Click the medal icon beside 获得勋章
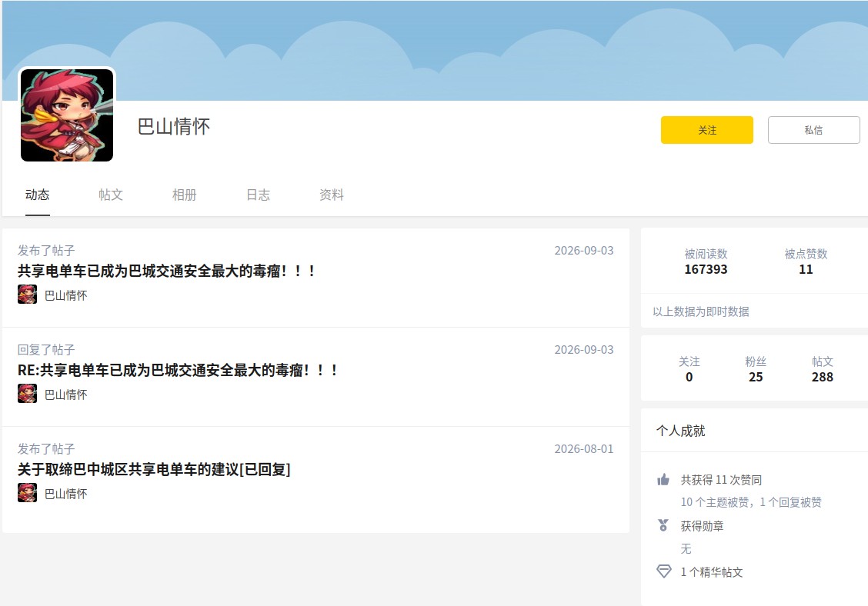The height and width of the screenshot is (606, 868). [x=663, y=525]
